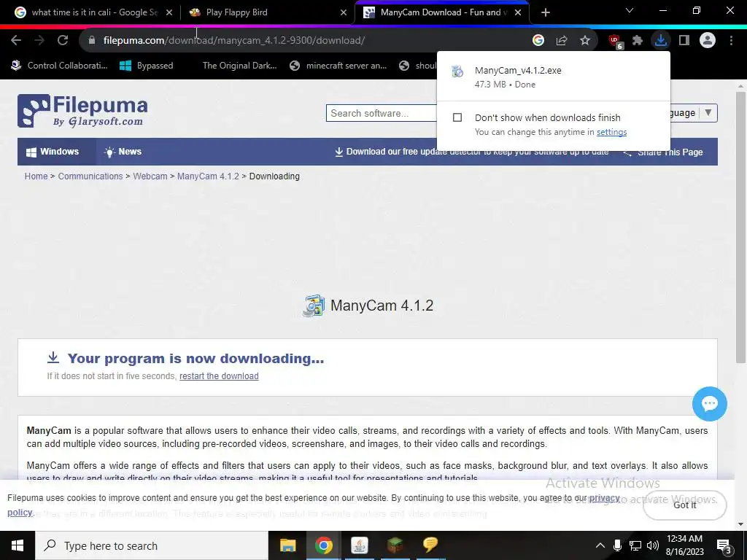Open uBlock Origin extension icon

click(616, 42)
